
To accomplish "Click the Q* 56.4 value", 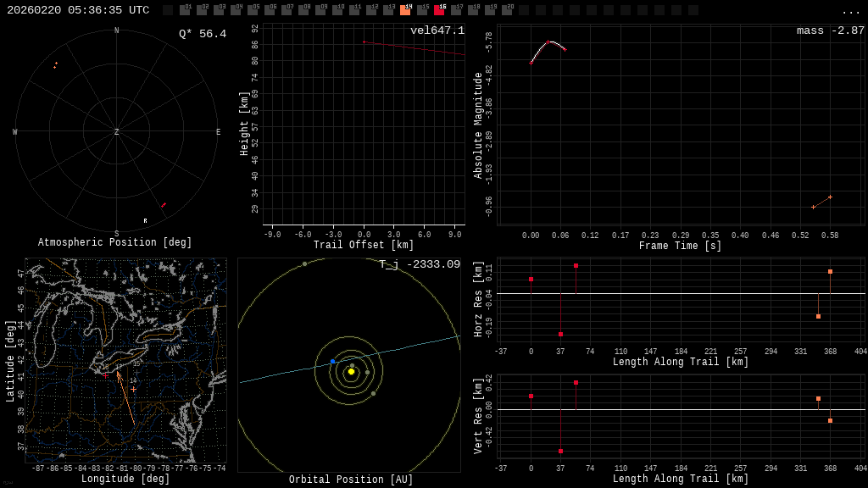I will (x=203, y=34).
